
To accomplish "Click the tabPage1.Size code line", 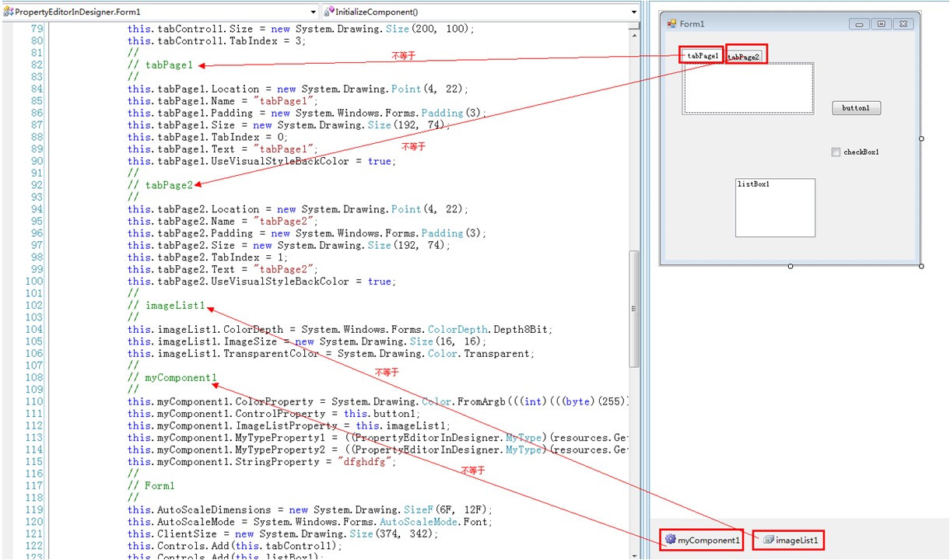I will (289, 125).
